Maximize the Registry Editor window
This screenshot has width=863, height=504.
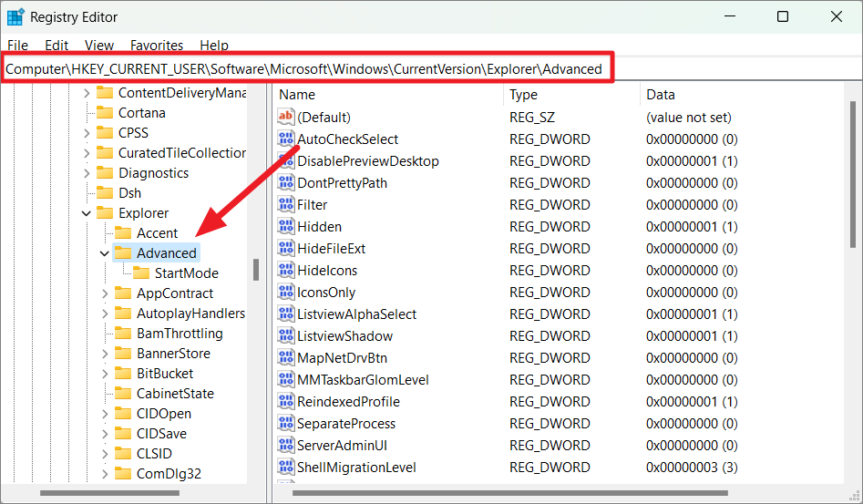pos(782,16)
